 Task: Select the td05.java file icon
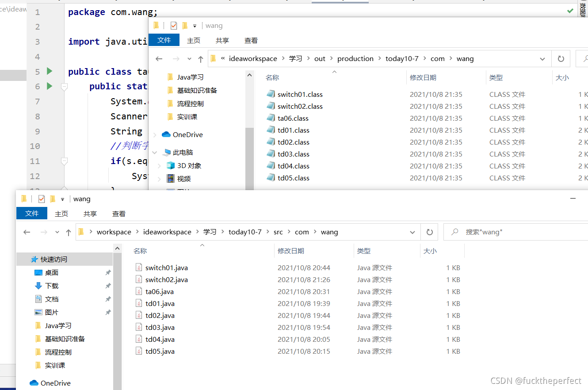pos(139,351)
